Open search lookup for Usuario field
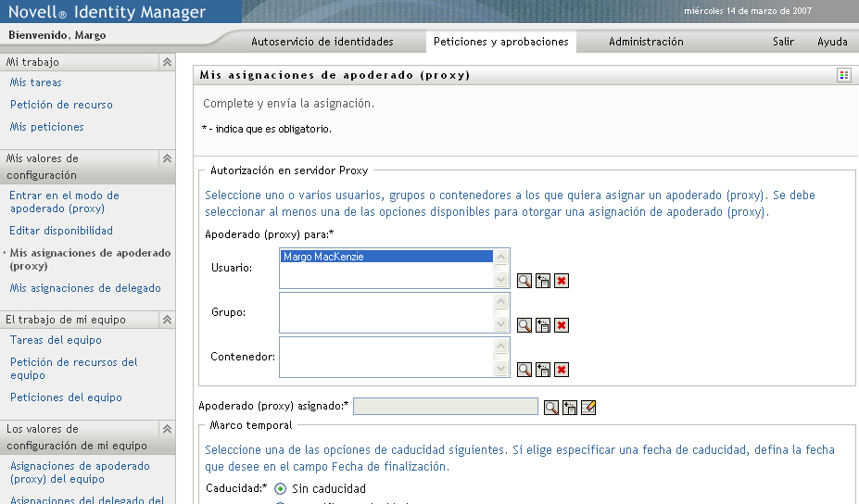 point(524,281)
